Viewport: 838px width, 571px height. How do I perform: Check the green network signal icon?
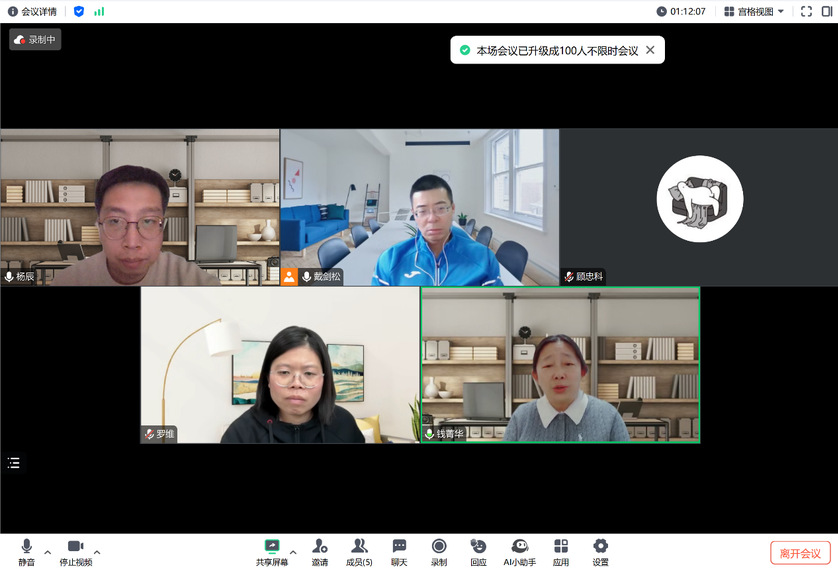[99, 11]
